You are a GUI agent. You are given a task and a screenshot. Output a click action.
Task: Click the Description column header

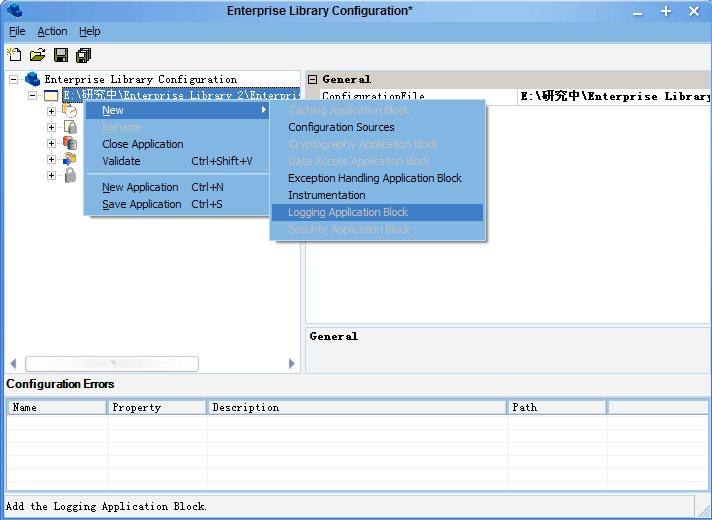pyautogui.click(x=357, y=407)
